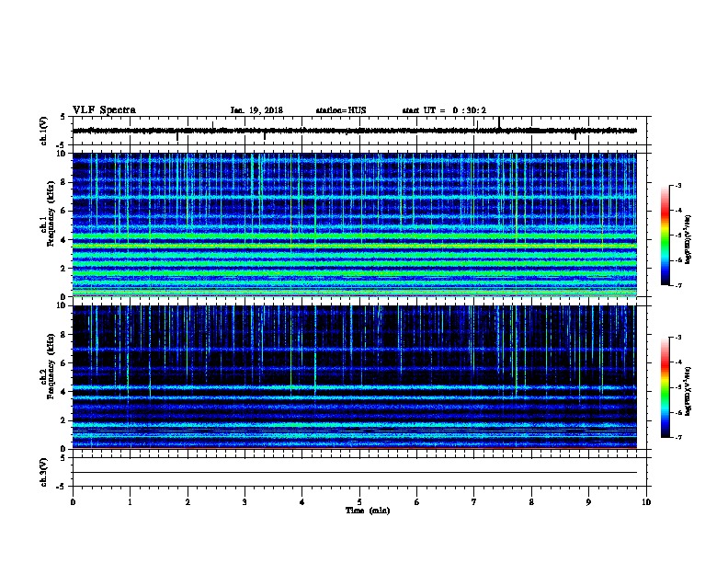Click inside the ch.1 spectrogram panel
728x563 pixels.
coord(355,224)
